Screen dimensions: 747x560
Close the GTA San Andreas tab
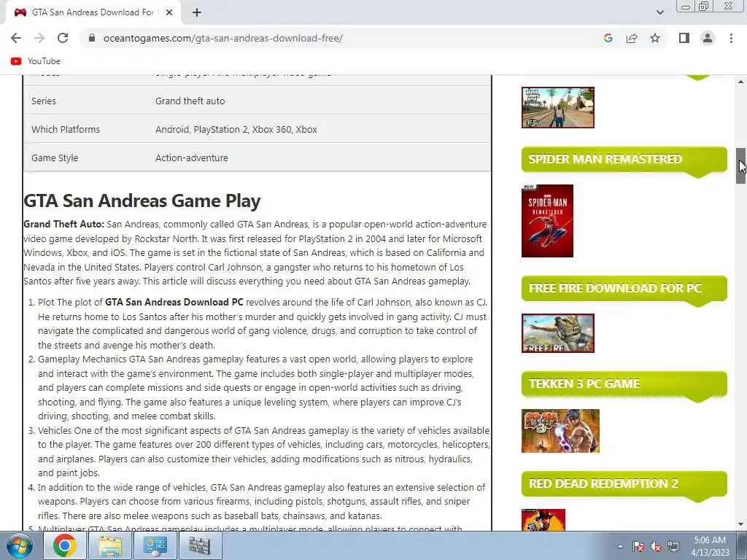click(x=169, y=12)
